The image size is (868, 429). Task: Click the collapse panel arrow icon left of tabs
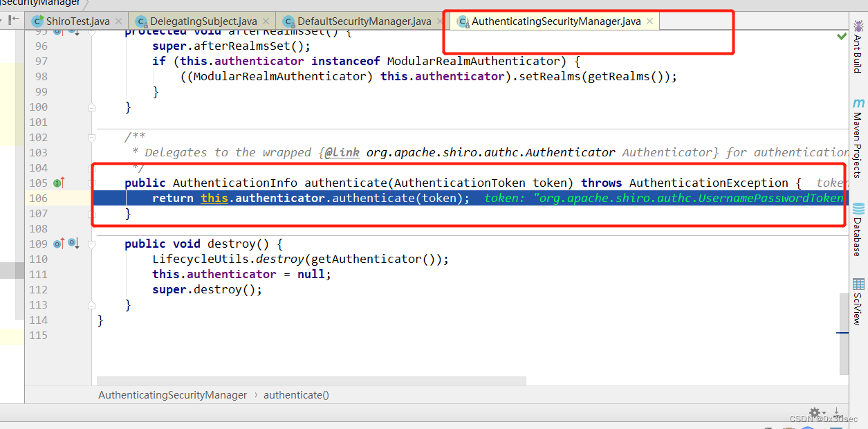(x=13, y=20)
